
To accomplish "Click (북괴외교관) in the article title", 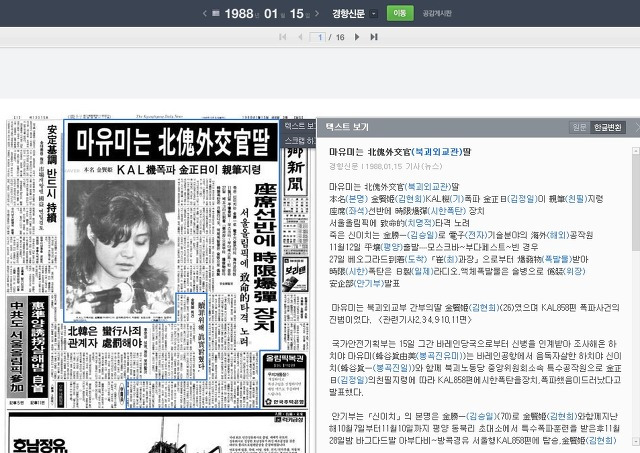I will pyautogui.click(x=438, y=152).
